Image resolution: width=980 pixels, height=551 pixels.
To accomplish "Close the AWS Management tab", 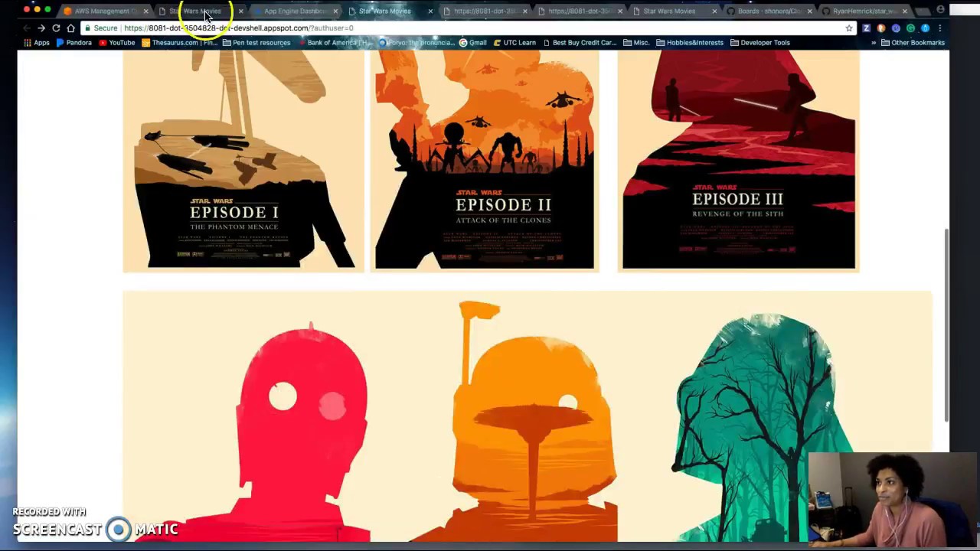I will tap(145, 11).
